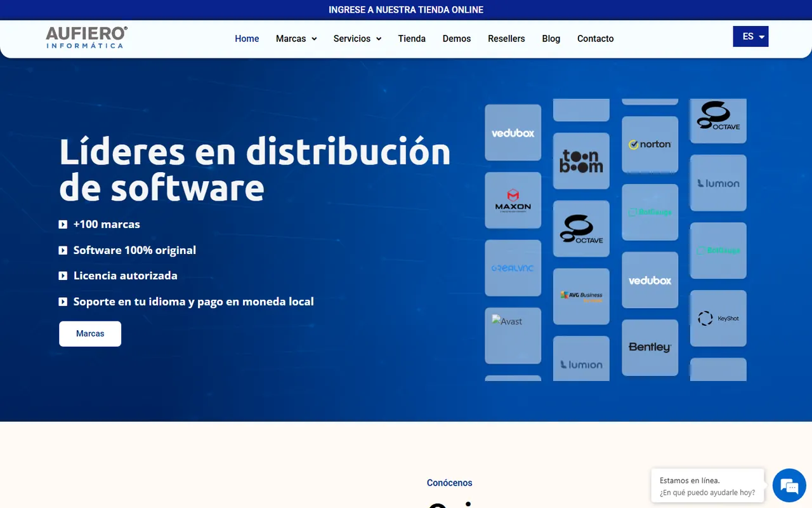Click the vedubox card above the MAXON card
Image resolution: width=812 pixels, height=508 pixels.
(x=513, y=133)
